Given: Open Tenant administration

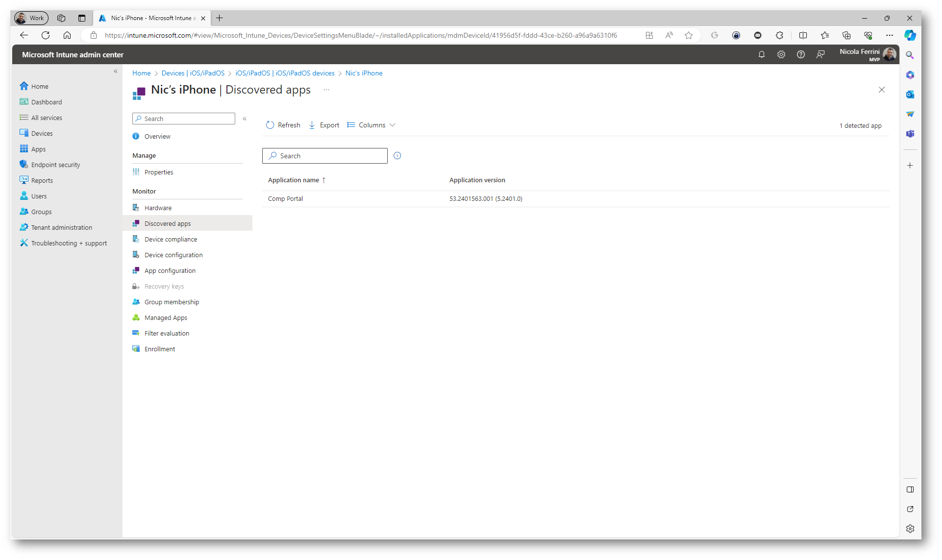Looking at the screenshot, I should pyautogui.click(x=55, y=227).
